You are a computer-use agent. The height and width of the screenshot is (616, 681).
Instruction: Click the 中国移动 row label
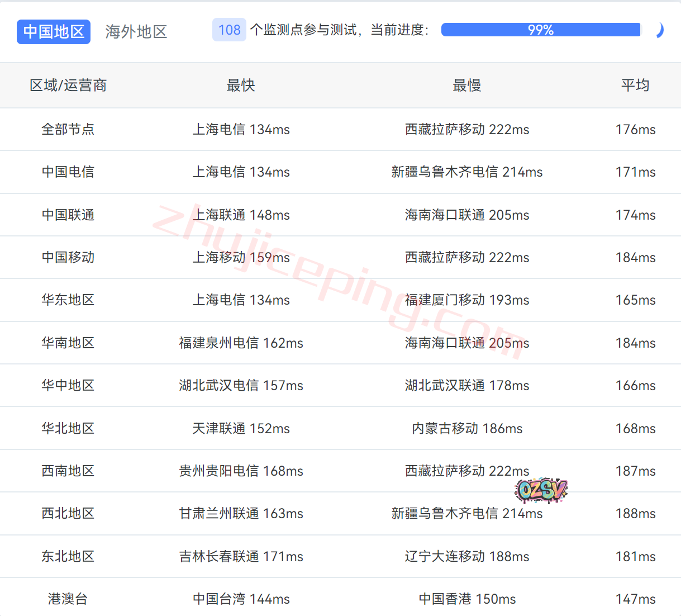click(68, 258)
